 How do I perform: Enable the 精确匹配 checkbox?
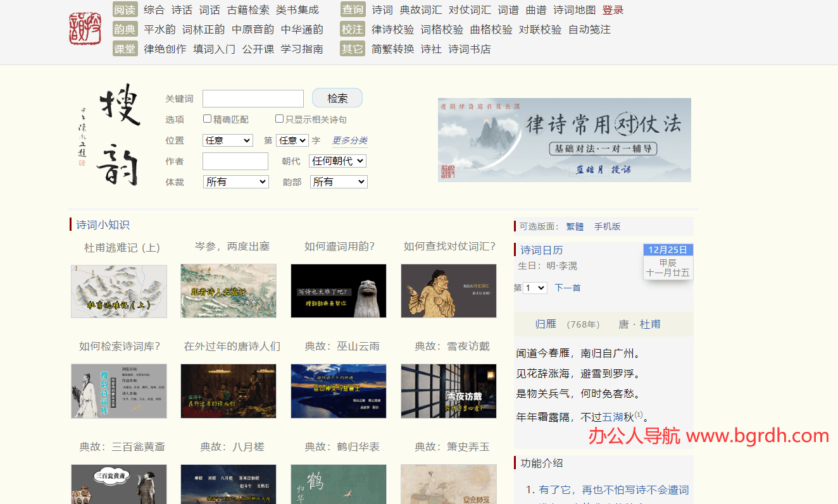tap(206, 118)
